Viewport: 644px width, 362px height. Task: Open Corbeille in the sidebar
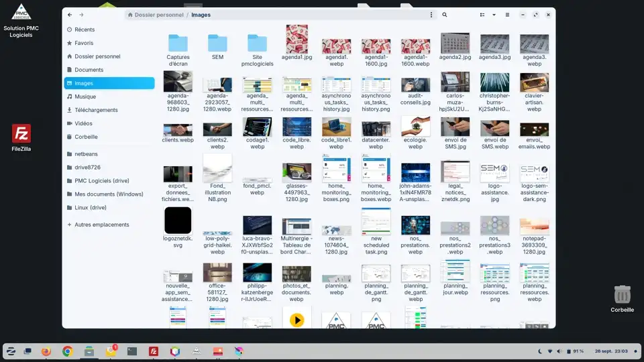[86, 137]
